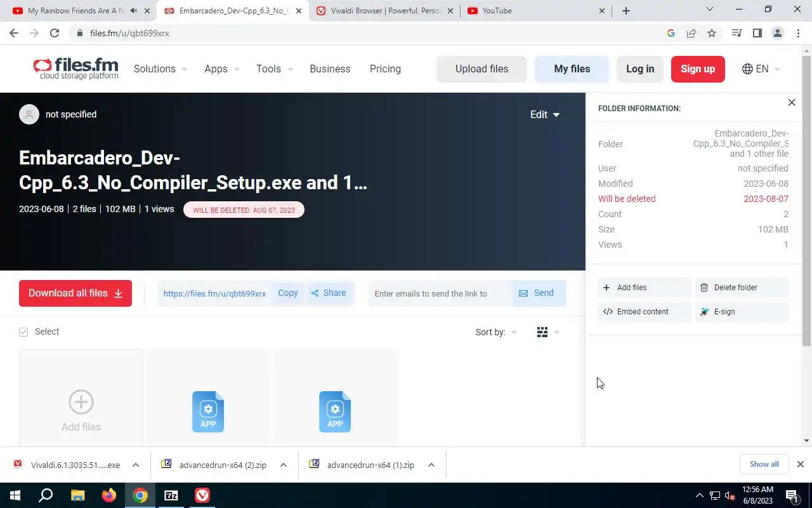Expand options for advancedrun-x64 (2).zip download
Viewport: 812px width, 508px height.
(x=284, y=465)
